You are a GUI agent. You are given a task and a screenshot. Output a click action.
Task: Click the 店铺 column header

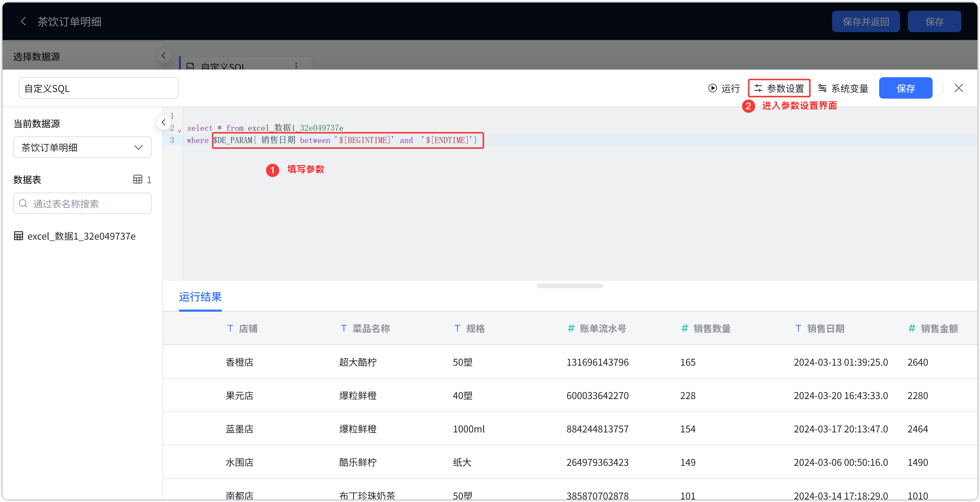pyautogui.click(x=248, y=328)
